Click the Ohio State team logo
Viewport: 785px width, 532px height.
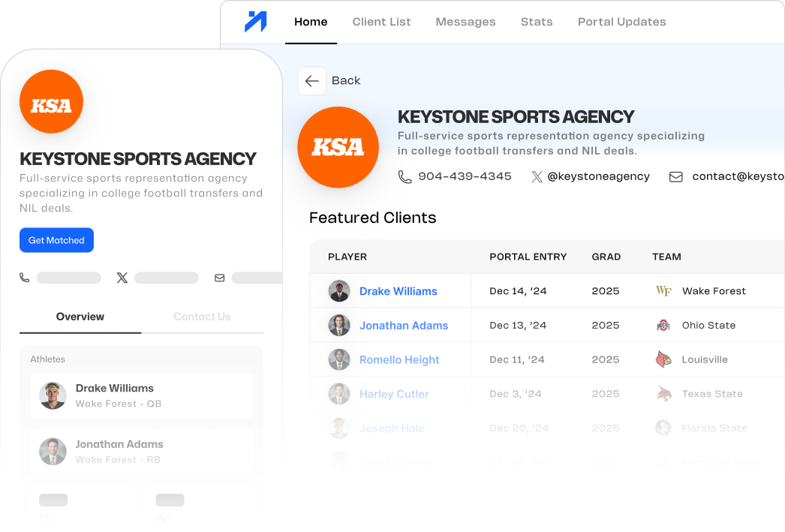click(663, 326)
